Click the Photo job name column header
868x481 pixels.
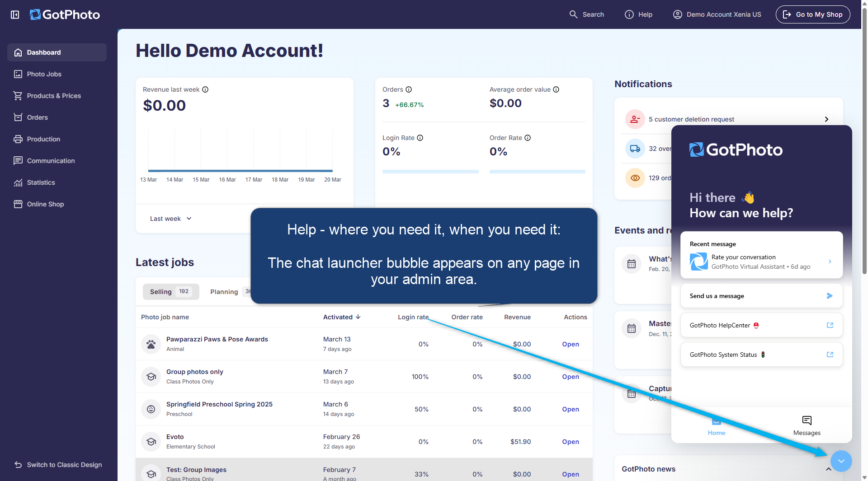(165, 317)
